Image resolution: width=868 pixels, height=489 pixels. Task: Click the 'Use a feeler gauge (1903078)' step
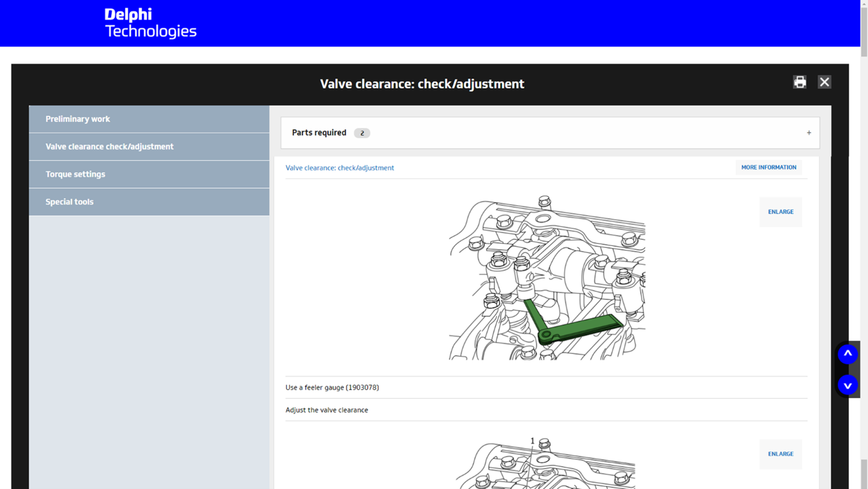[x=332, y=387]
